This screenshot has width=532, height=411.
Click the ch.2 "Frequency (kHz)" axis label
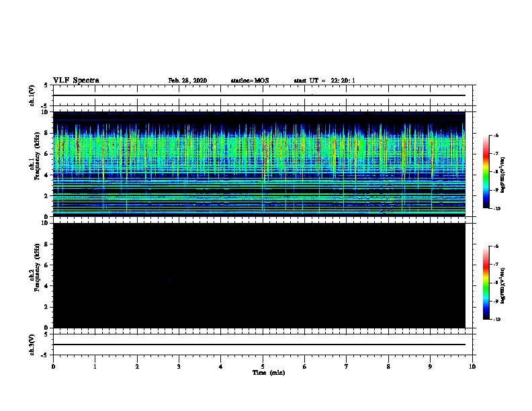click(x=37, y=267)
